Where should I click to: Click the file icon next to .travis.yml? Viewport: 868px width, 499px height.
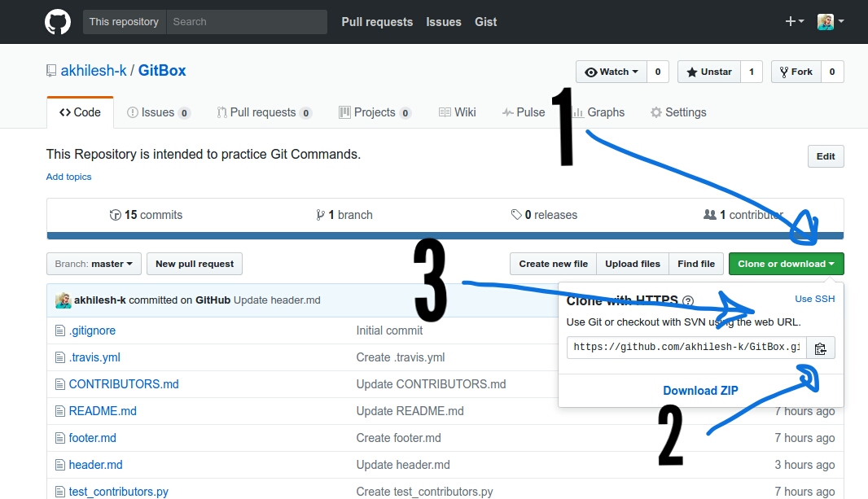60,357
